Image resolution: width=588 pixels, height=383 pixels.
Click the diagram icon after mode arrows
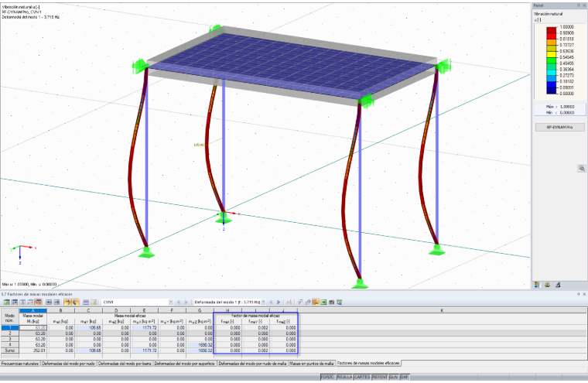289,302
